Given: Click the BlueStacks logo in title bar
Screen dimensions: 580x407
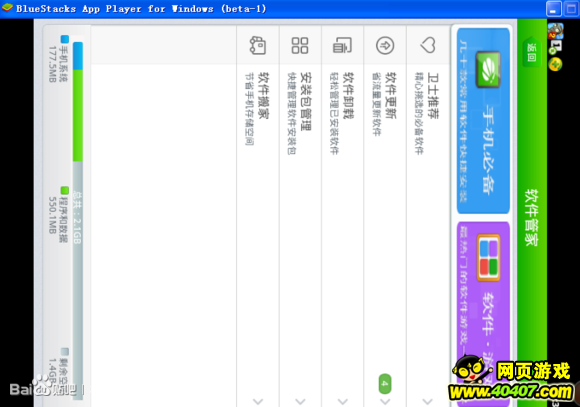Looking at the screenshot, I should point(7,8).
